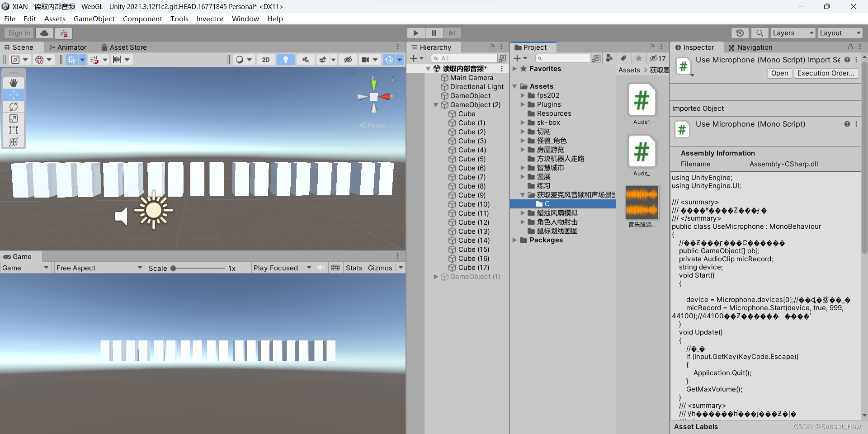Open the GameObject menu
868x434 pixels.
94,19
